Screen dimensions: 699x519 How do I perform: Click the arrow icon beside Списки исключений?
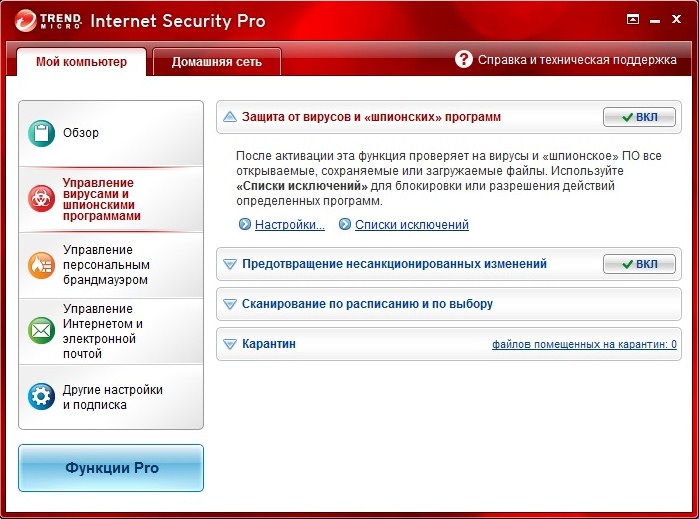[x=344, y=225]
